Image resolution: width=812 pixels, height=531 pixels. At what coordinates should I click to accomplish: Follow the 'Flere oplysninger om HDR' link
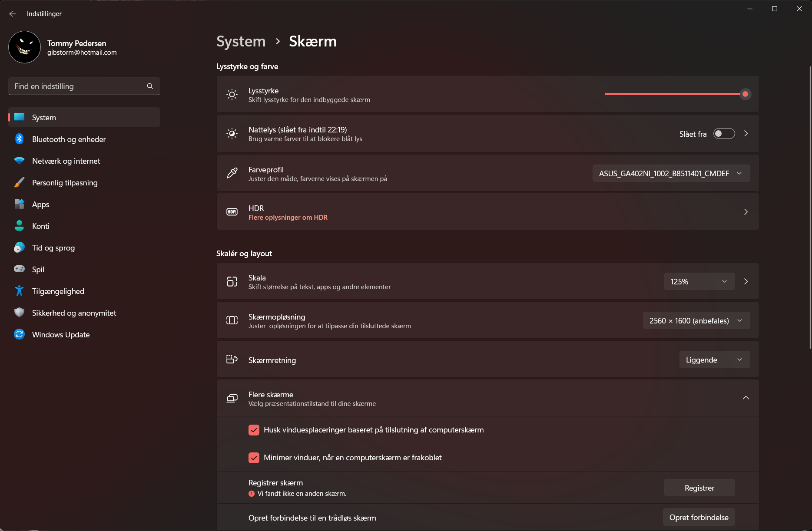coord(288,217)
